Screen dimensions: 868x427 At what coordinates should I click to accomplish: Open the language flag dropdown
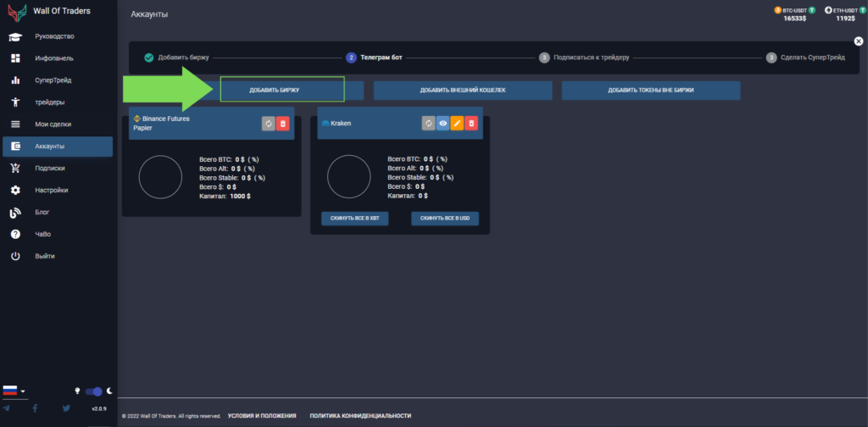click(14, 391)
